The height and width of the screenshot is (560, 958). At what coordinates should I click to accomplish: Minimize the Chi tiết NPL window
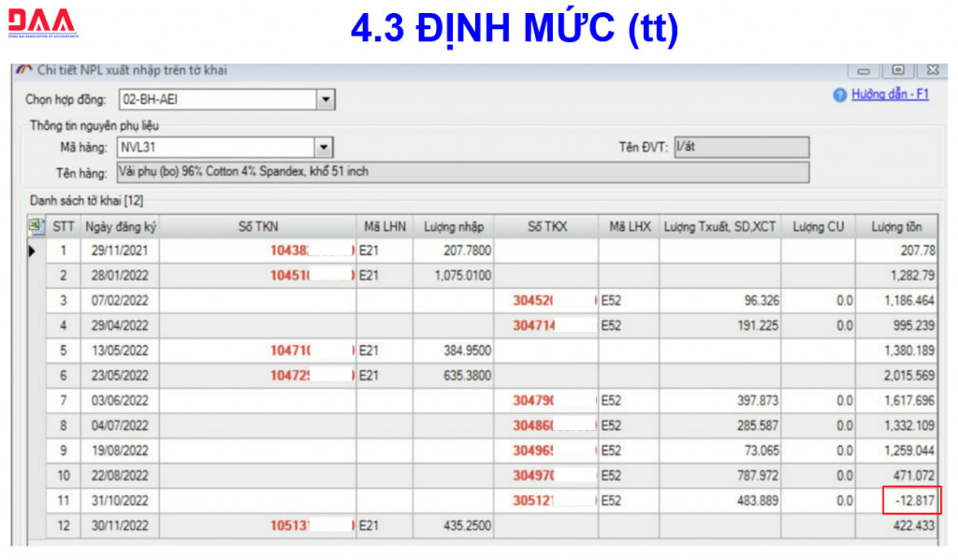[864, 71]
